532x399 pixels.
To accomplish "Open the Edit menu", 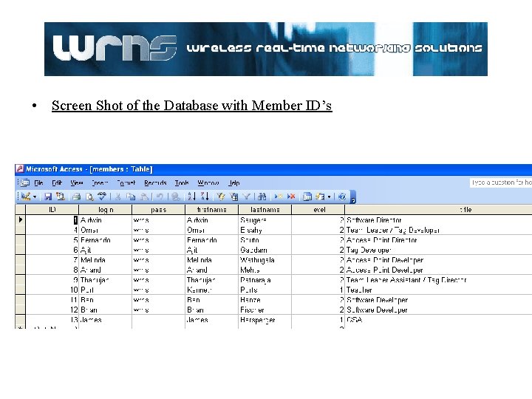I will 57,183.
